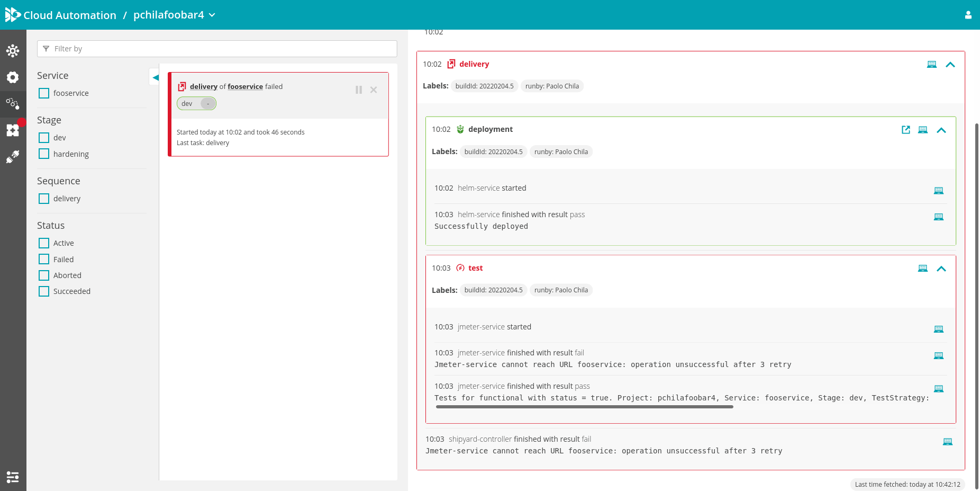980x491 pixels.
Task: Focus the Filter by input field
Action: [x=217, y=49]
